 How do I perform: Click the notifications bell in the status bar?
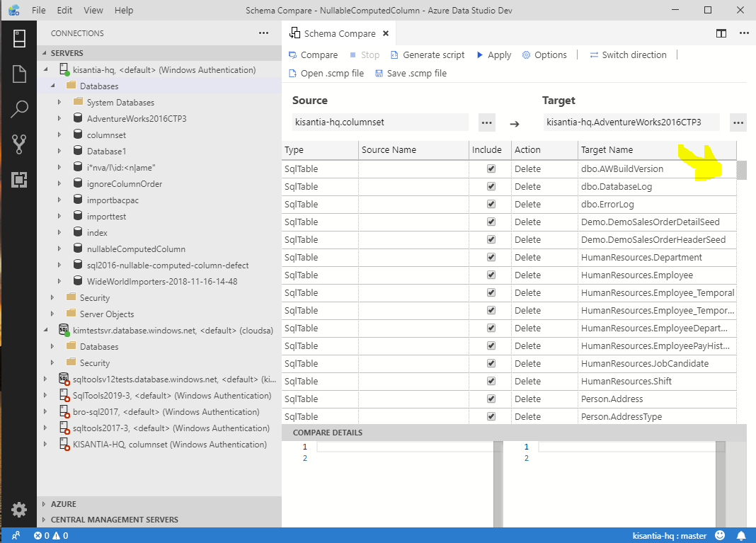[741, 536]
